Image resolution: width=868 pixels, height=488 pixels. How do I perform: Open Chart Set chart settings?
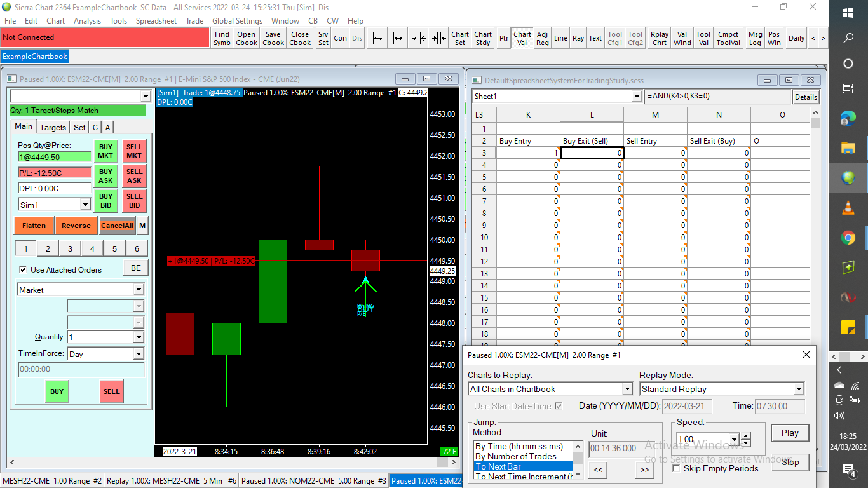460,38
